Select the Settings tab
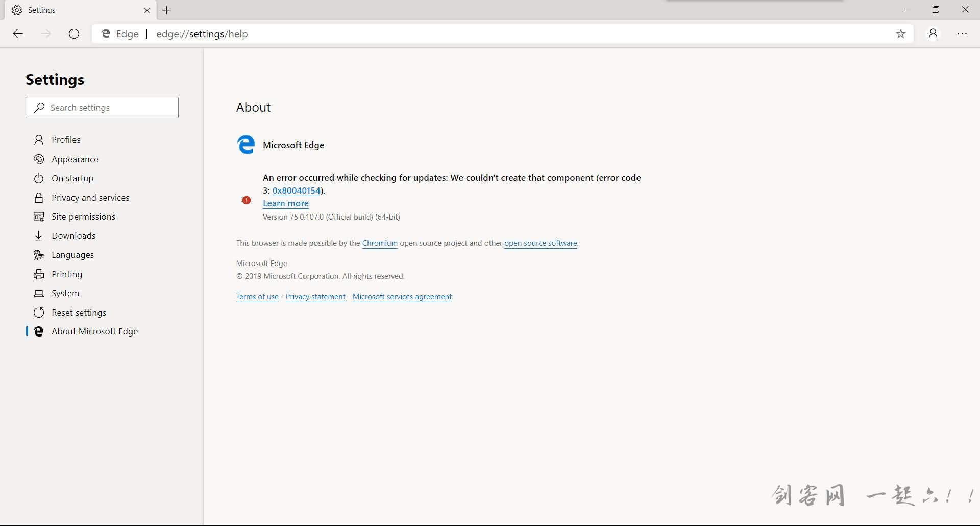This screenshot has width=980, height=526. [82, 10]
